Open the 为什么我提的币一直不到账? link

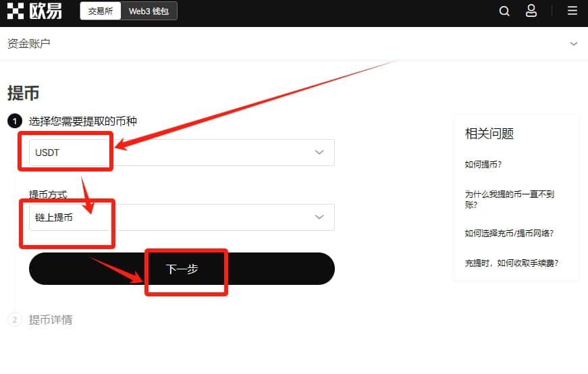[x=509, y=199]
